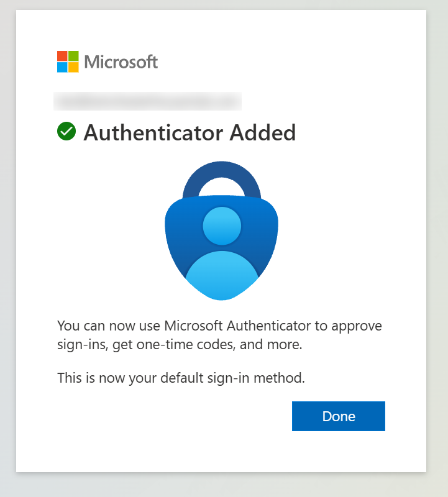This screenshot has width=448, height=497.
Task: Click the Microsoft Authenticator lock icon
Action: pyautogui.click(x=222, y=230)
